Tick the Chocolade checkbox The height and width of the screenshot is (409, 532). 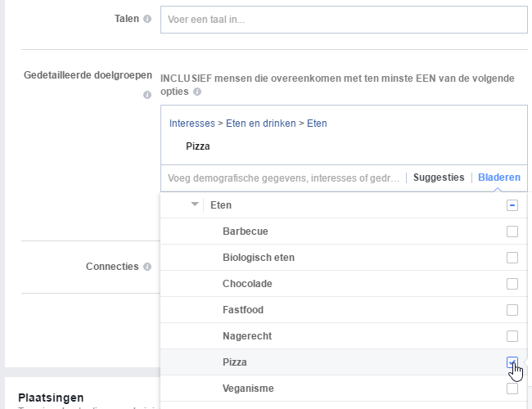(x=512, y=284)
